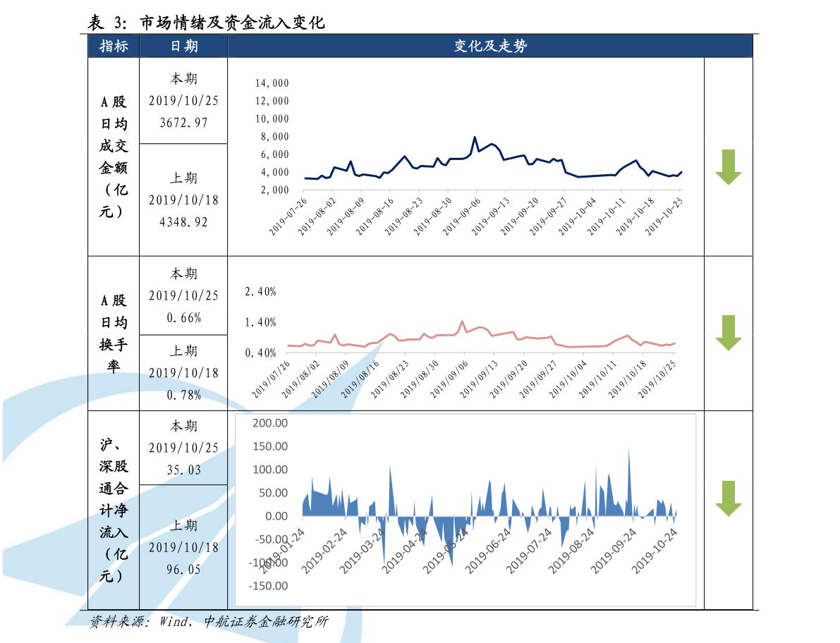Image resolution: width=840 pixels, height=643 pixels.
Task: Click the 变化及走势 column header
Action: (x=490, y=46)
